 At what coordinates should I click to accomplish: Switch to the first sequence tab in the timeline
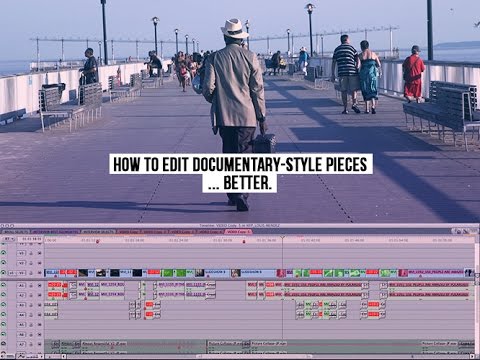point(15,231)
